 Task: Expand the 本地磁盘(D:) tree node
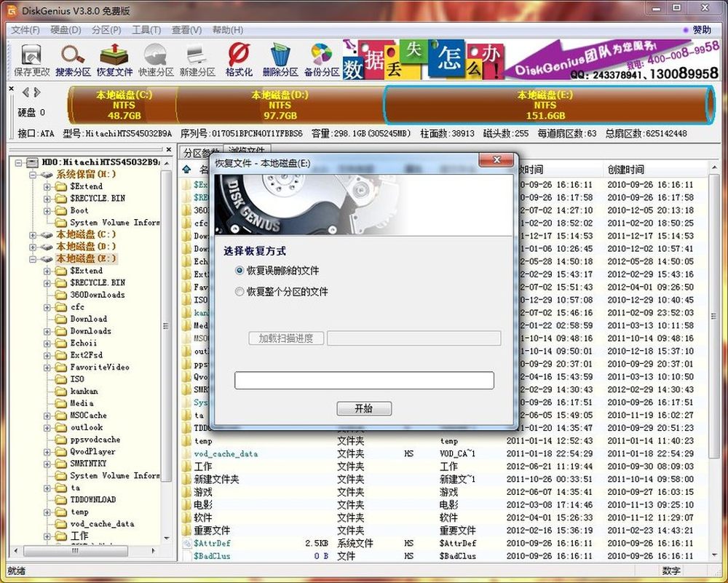click(33, 247)
